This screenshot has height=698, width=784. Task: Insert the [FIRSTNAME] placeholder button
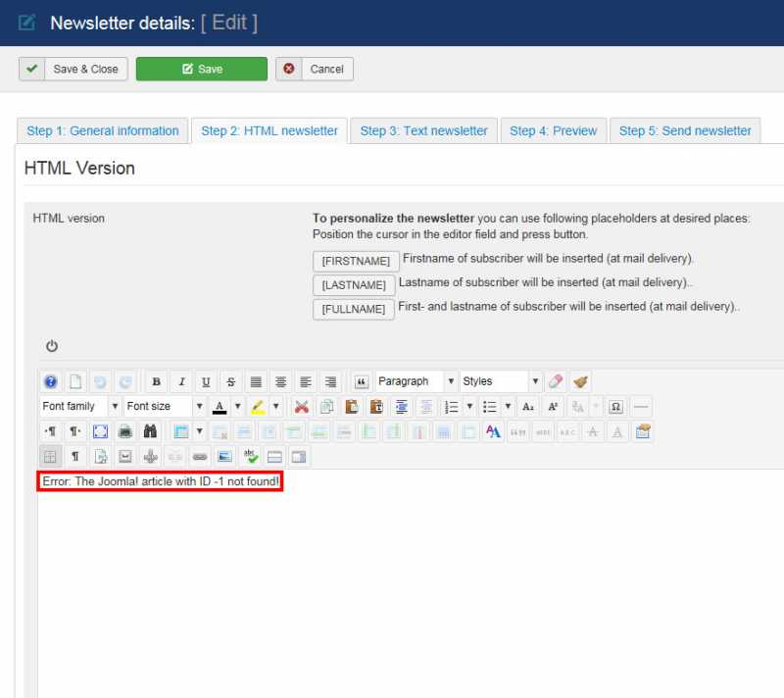356,261
